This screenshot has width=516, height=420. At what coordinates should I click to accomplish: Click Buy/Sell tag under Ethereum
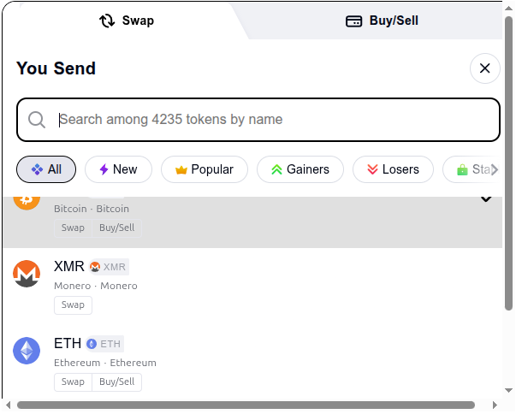pyautogui.click(x=116, y=382)
